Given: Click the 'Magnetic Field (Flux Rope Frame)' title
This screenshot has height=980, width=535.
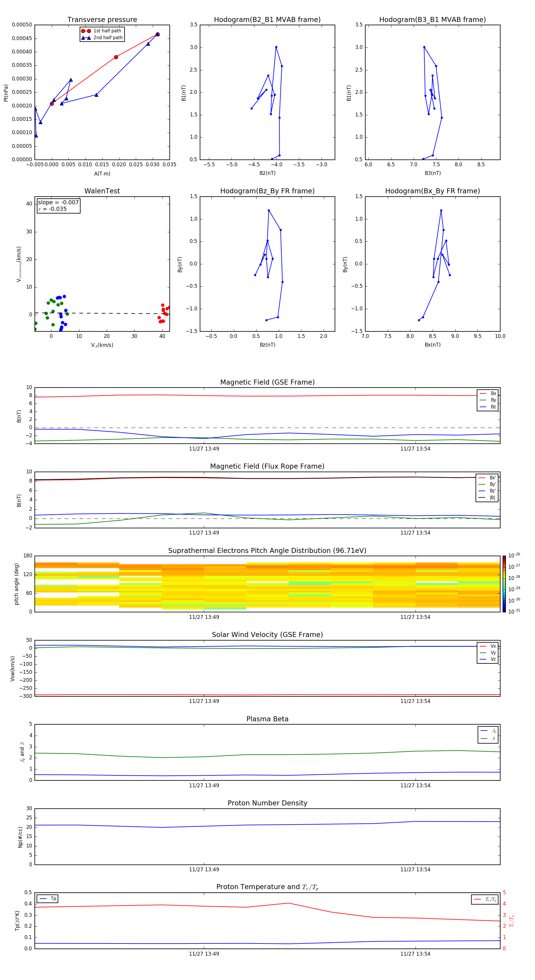Looking at the screenshot, I should pyautogui.click(x=267, y=467).
